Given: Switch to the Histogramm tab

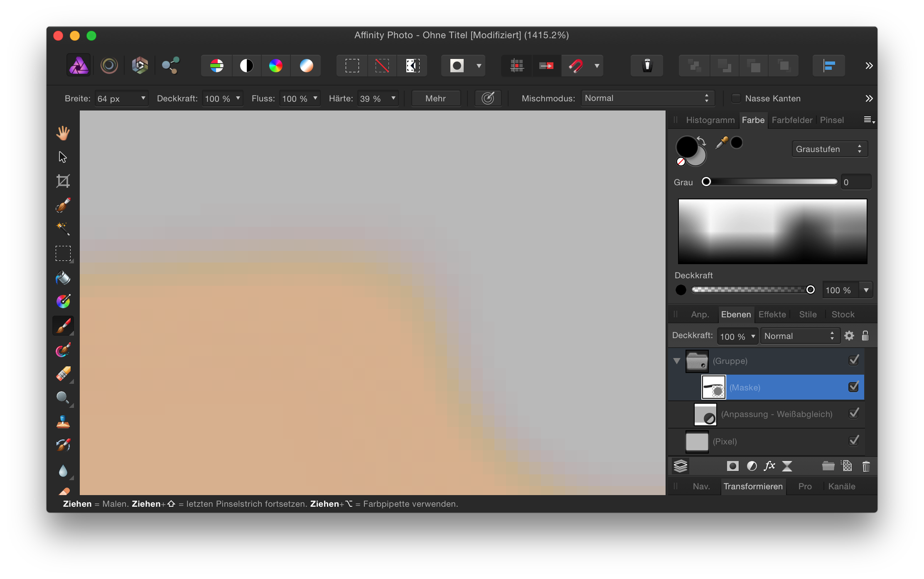Looking at the screenshot, I should (x=710, y=120).
